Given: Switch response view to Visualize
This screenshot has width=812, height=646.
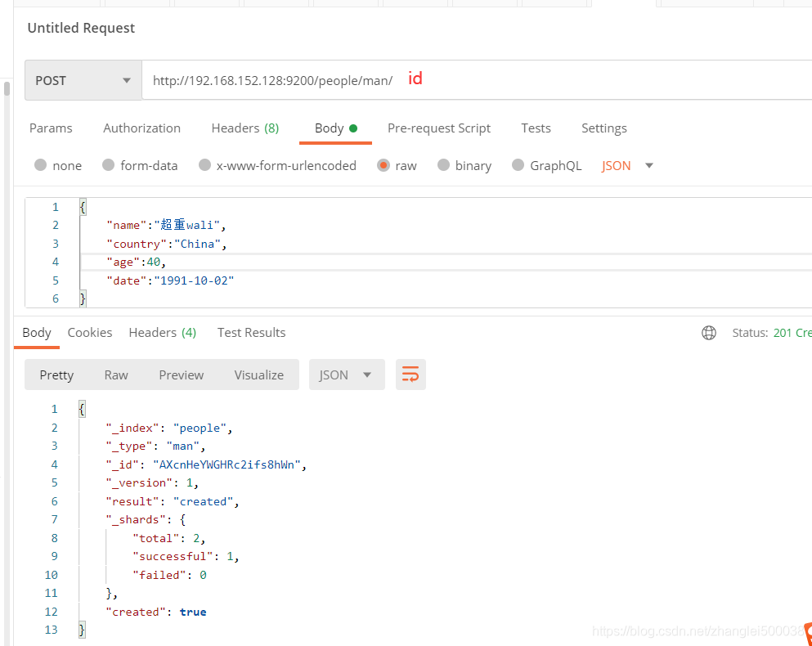Looking at the screenshot, I should coord(259,375).
